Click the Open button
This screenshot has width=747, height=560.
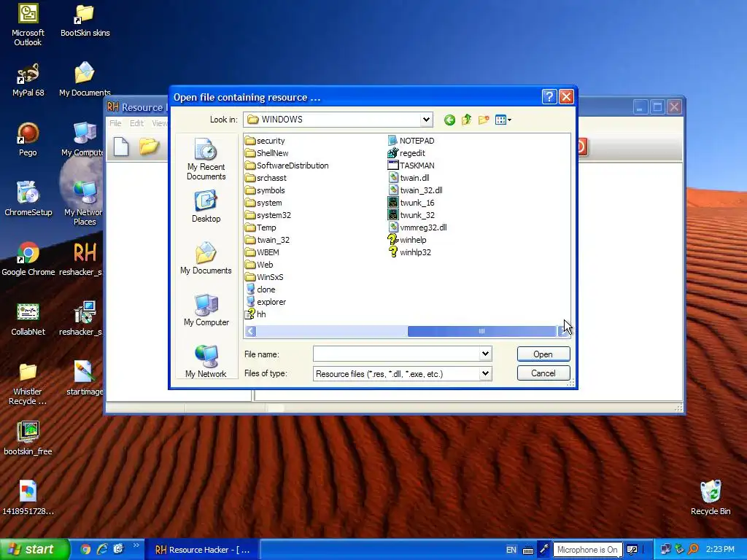543,354
